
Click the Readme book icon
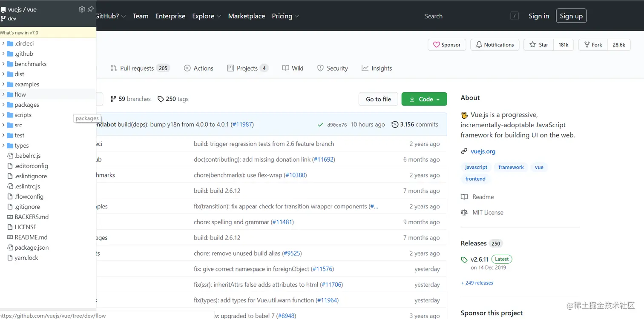pyautogui.click(x=464, y=197)
